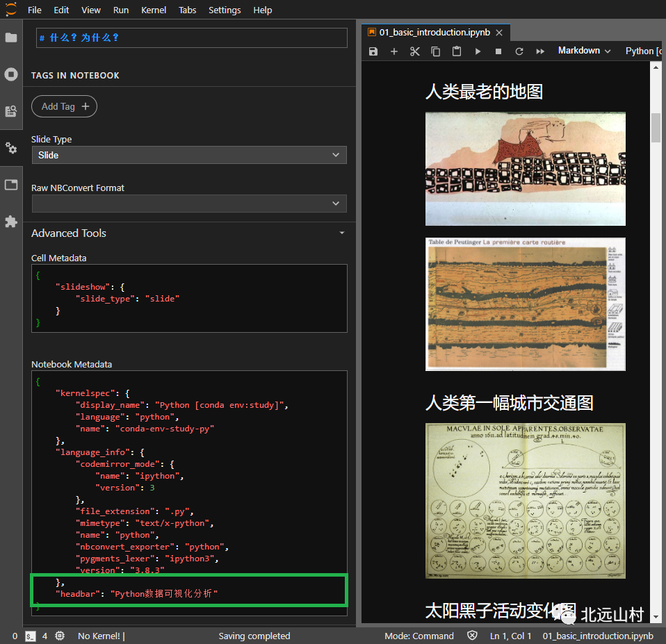Click the 'TAGS IN NOTEBOOK' header

[x=75, y=76]
